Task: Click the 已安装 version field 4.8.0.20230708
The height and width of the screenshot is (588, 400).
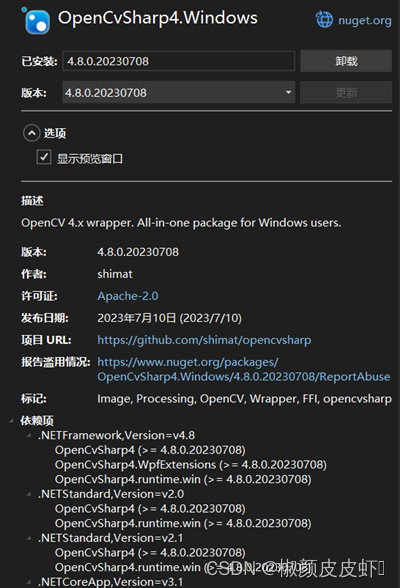Action: (178, 61)
